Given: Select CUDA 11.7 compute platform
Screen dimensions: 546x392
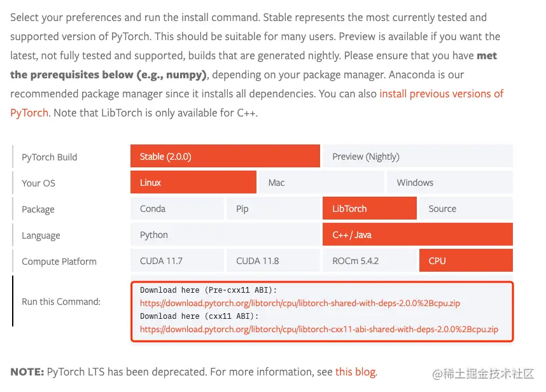Looking at the screenshot, I should click(177, 261).
